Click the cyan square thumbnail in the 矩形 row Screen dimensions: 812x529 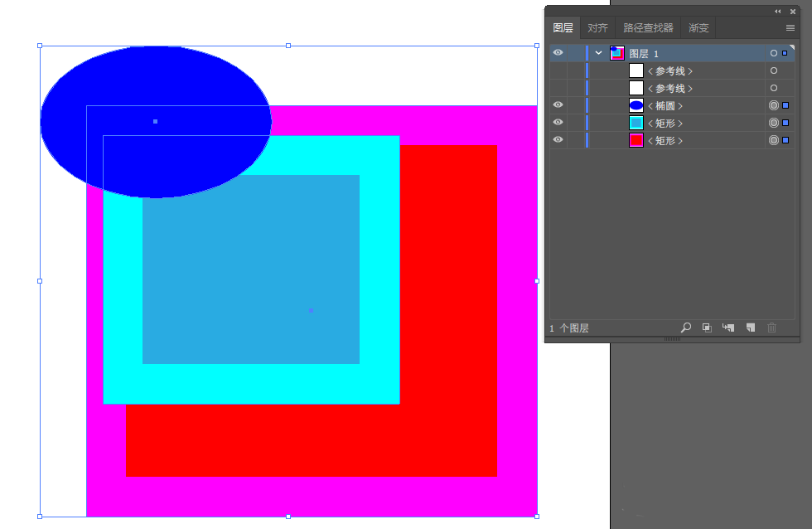636,123
